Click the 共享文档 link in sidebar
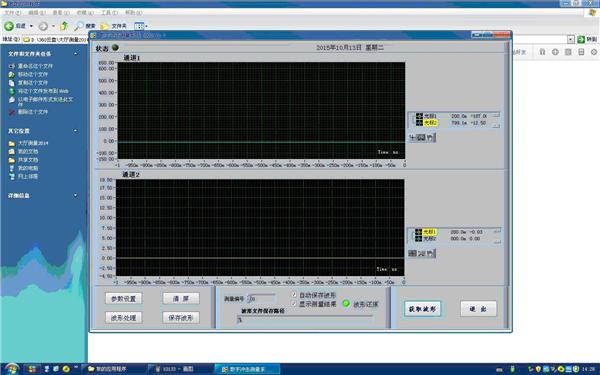Screen dimensions: 600x375 pos(28,160)
